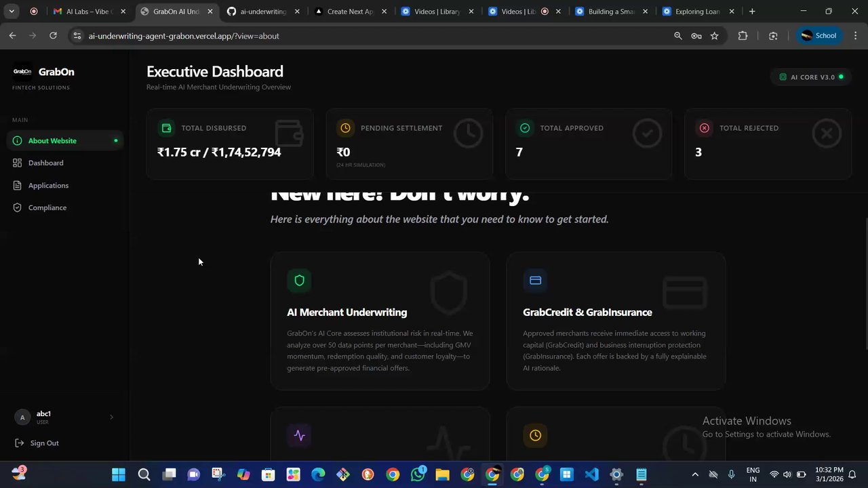The width and height of the screenshot is (868, 488).
Task: Click the credit card icon on GrabCredit card
Action: tap(535, 281)
